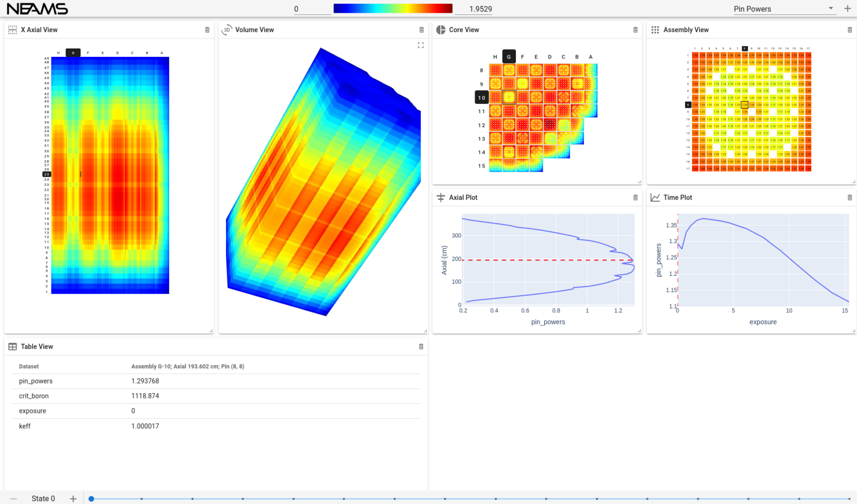Select the State 0 tab
The image size is (857, 504).
click(x=43, y=498)
